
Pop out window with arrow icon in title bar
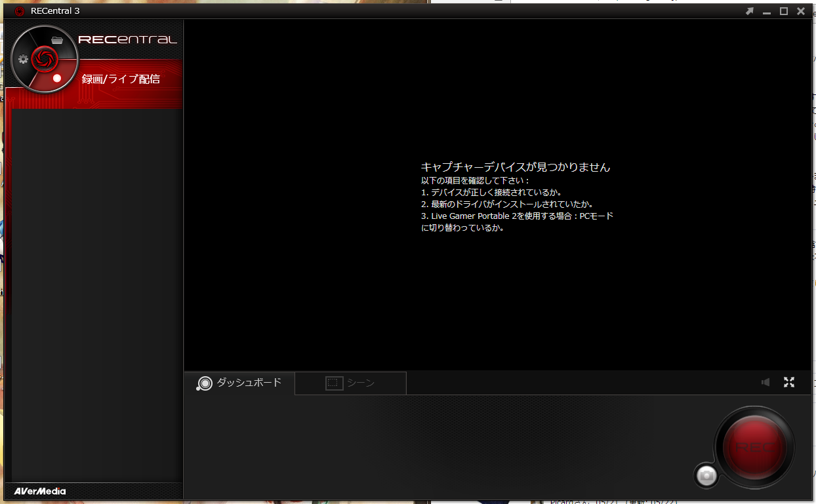point(750,11)
